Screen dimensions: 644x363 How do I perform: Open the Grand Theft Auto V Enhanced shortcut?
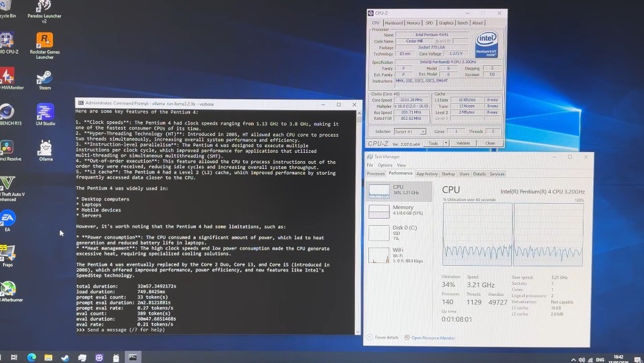pos(10,189)
